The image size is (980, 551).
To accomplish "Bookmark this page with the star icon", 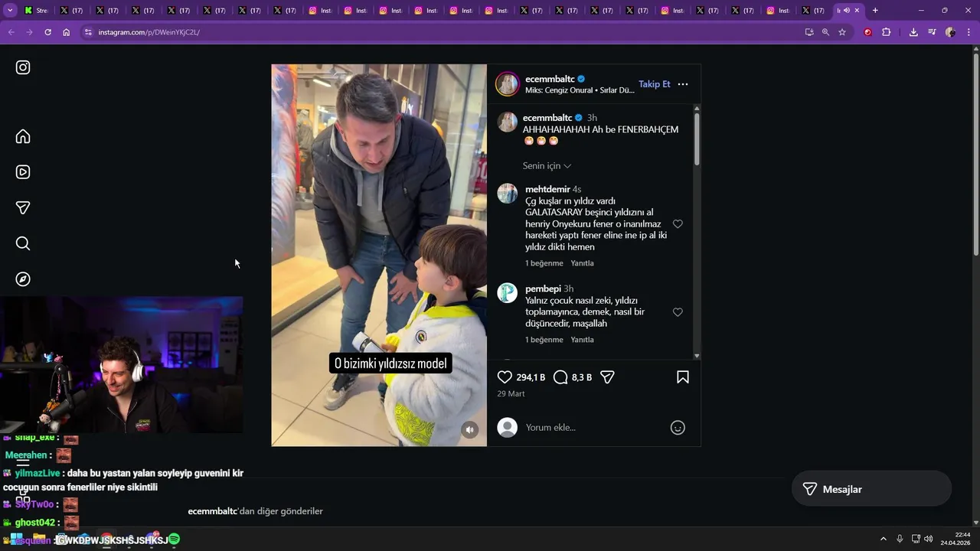I will tap(842, 32).
